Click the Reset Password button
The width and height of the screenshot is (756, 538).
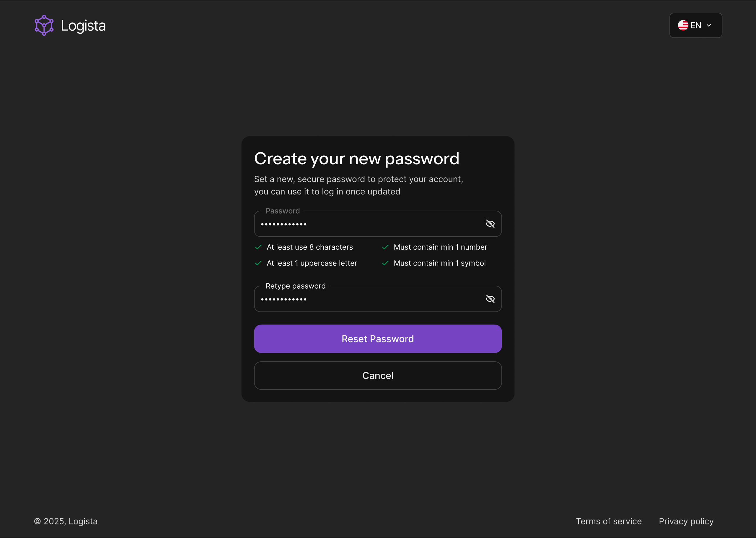point(378,339)
